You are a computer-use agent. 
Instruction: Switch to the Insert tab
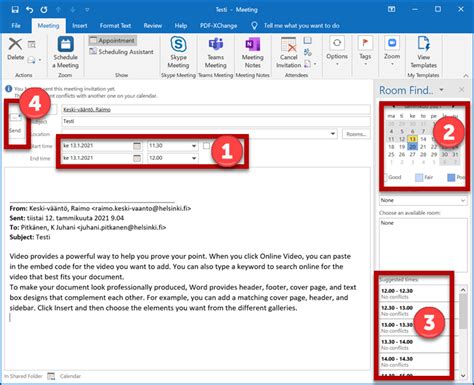pyautogui.click(x=80, y=26)
